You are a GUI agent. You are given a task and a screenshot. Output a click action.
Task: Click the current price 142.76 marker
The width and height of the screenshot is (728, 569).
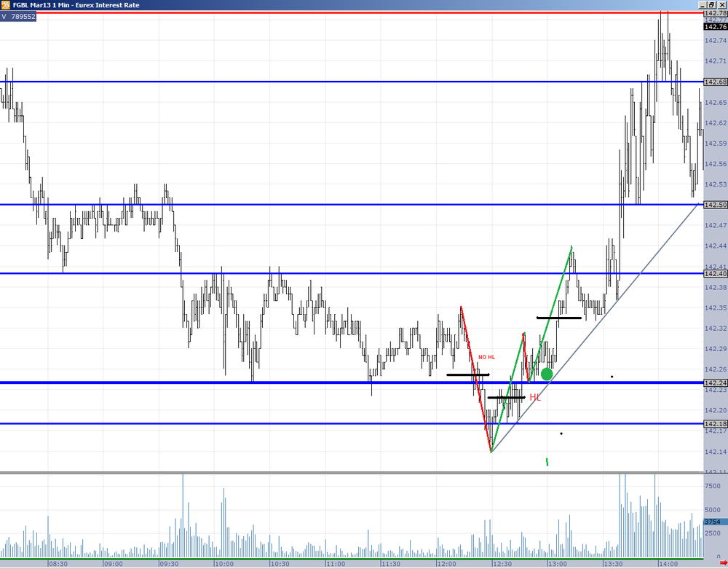pos(716,27)
